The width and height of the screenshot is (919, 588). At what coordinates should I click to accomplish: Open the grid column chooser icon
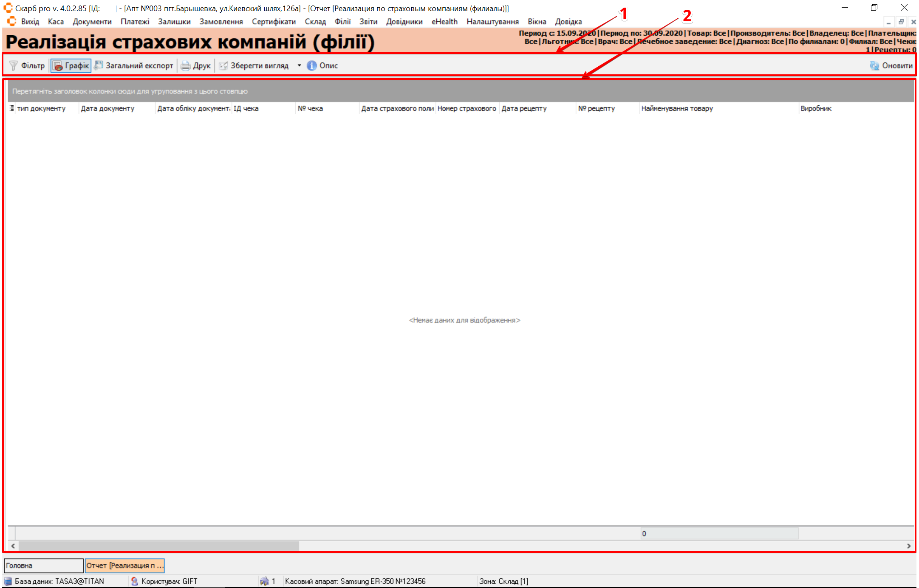[11, 108]
